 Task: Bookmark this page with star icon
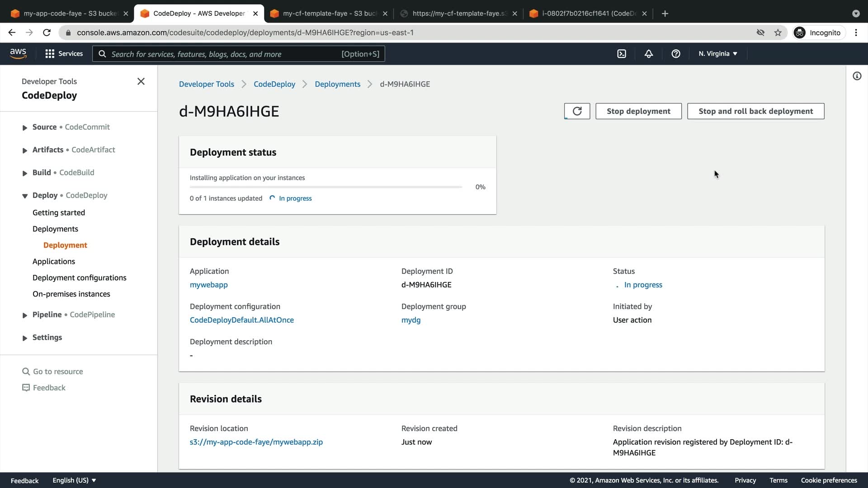click(x=778, y=33)
